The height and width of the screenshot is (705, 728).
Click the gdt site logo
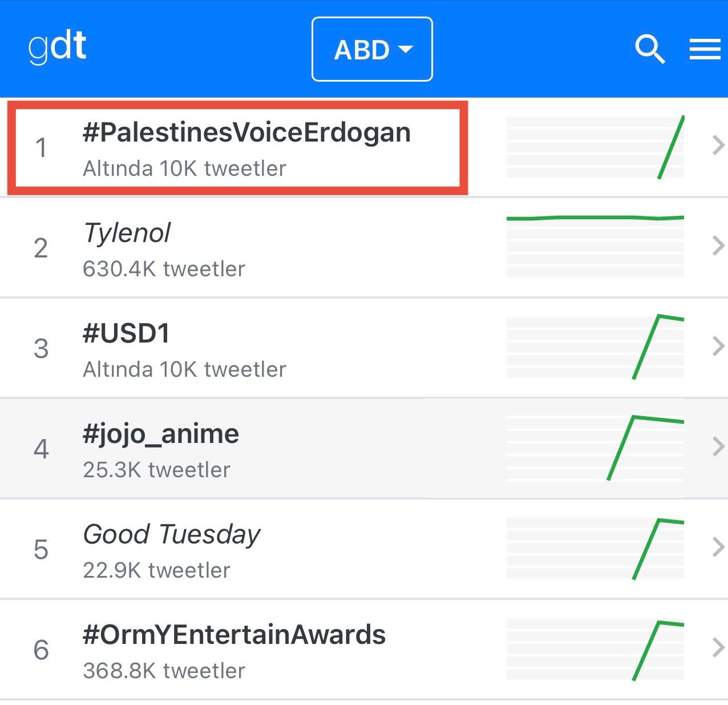point(58,47)
